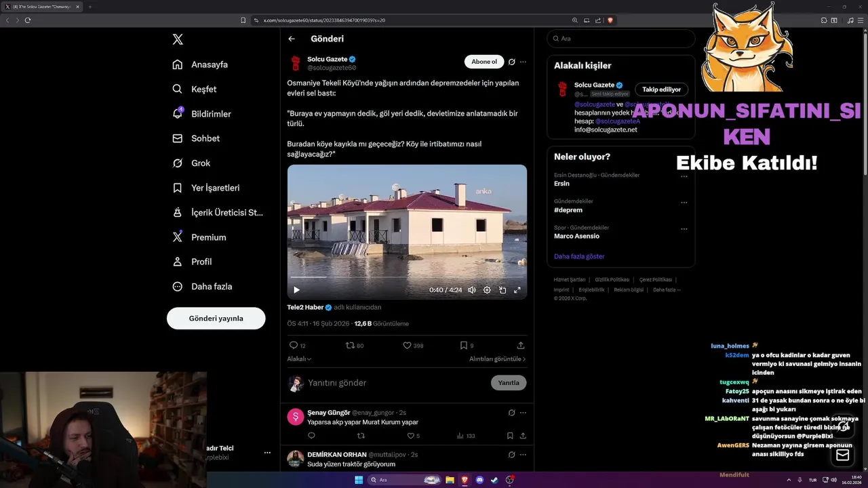The image size is (868, 488).
Task: Open the more options menu on the Solcu Gazete post
Action: click(523, 62)
